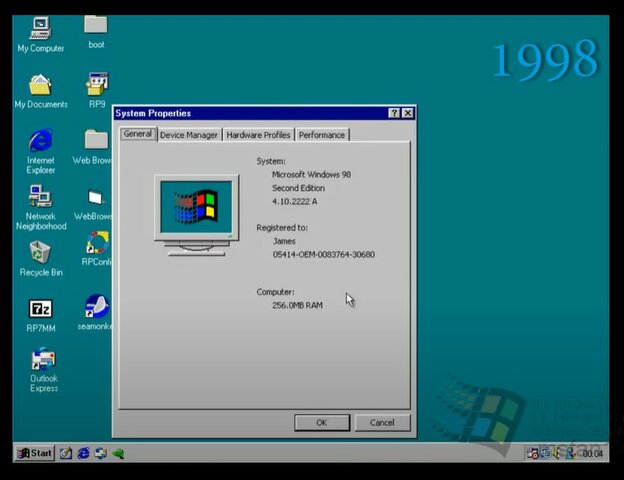Image resolution: width=624 pixels, height=480 pixels.
Task: Click the green quick launch icon
Action: [118, 453]
